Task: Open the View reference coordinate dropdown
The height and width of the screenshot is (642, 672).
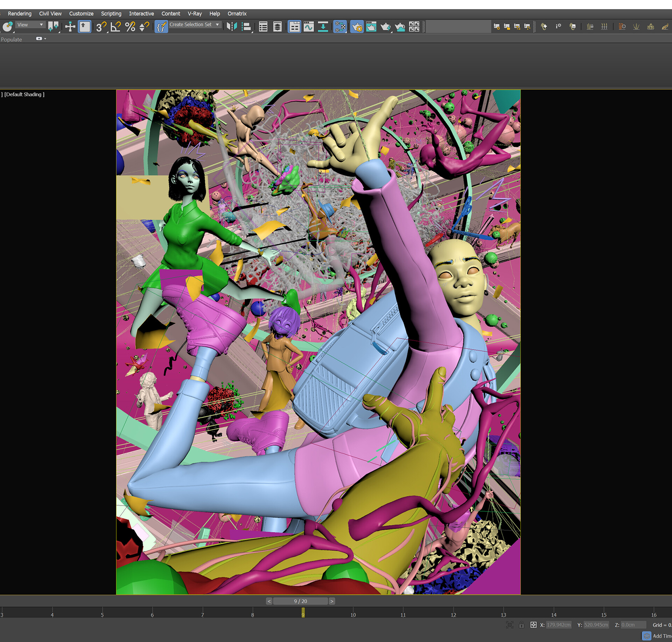Action: pyautogui.click(x=30, y=25)
